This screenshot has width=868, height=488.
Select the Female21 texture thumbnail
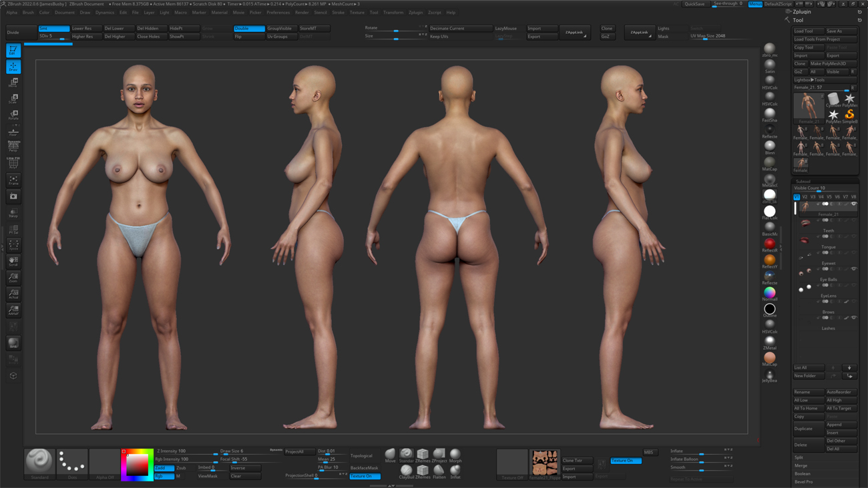pyautogui.click(x=545, y=463)
